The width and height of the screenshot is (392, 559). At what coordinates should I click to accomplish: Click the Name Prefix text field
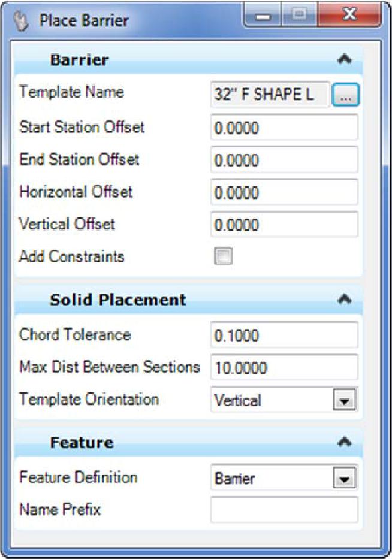[x=284, y=510]
